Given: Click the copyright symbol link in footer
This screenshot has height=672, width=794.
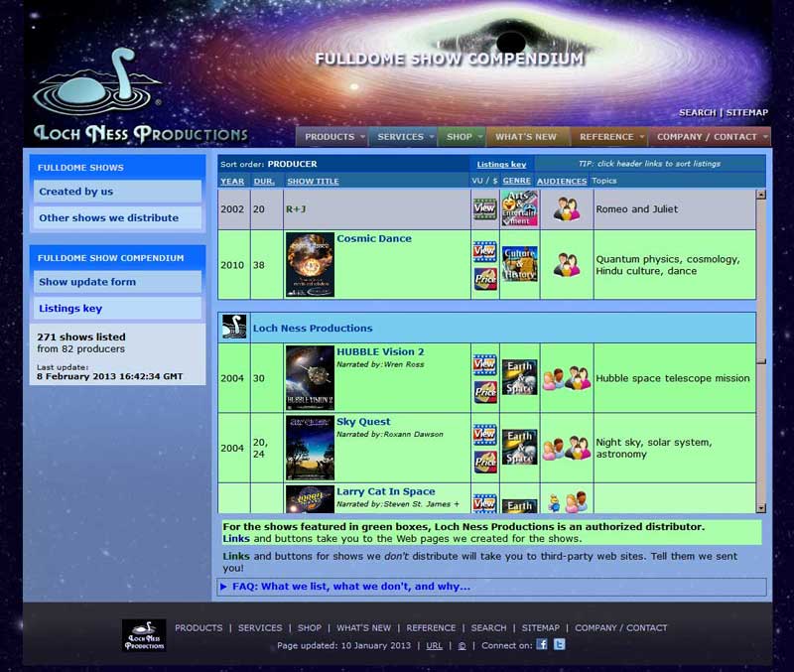Looking at the screenshot, I should coord(462,645).
